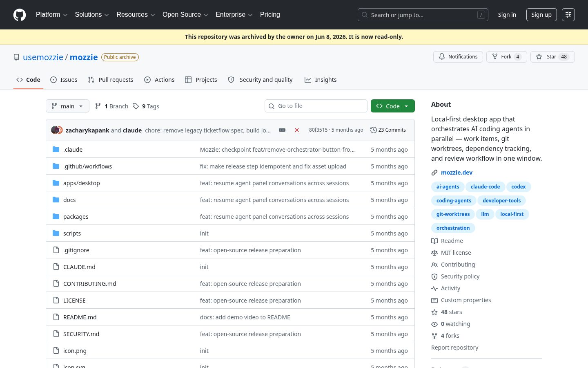Screen dimensions: 588x368
Task: Select the ai-agents topic tag
Action: (448, 187)
